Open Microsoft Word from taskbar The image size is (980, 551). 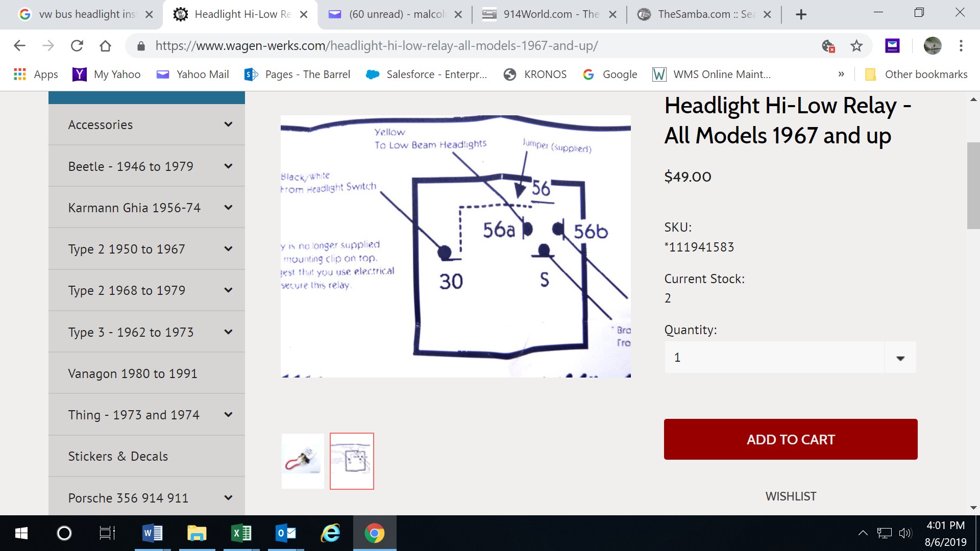click(x=152, y=533)
